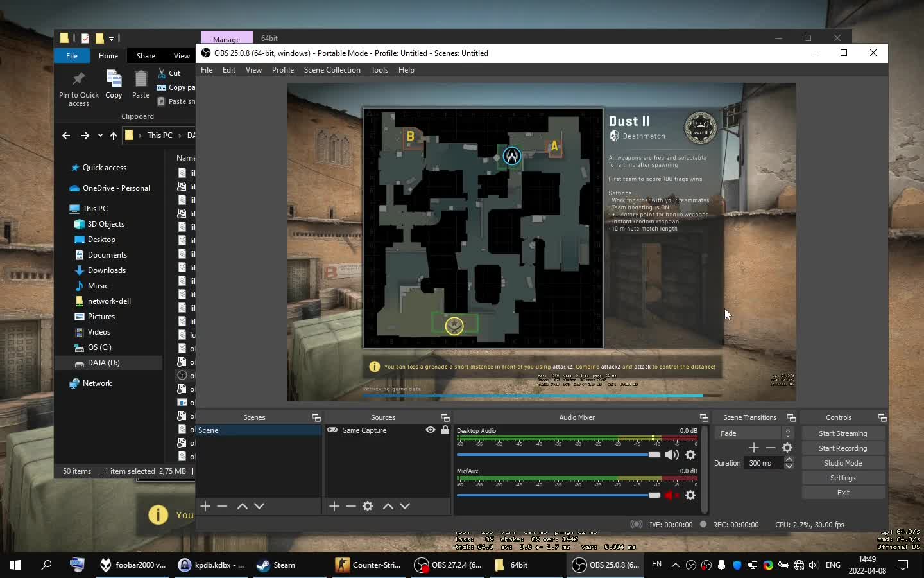Image resolution: width=924 pixels, height=578 pixels.
Task: Move source up in Sources list
Action: (388, 506)
